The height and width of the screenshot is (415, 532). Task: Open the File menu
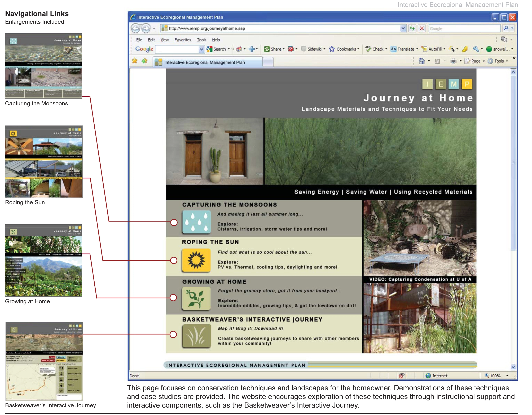(x=139, y=40)
